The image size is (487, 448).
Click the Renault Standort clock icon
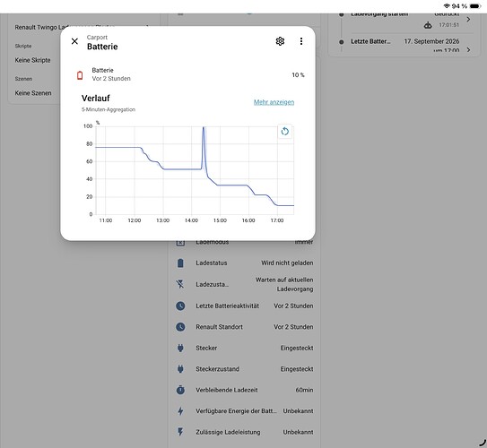[180, 327]
